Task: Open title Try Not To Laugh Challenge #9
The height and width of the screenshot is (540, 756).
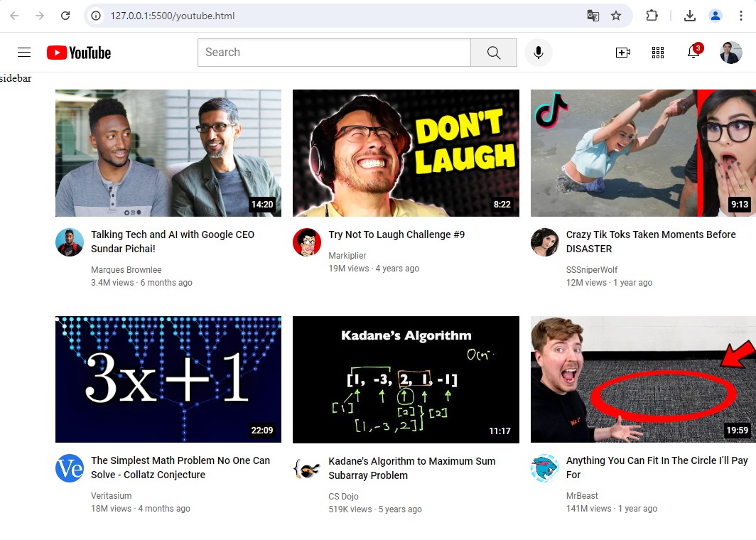Action: click(x=396, y=234)
